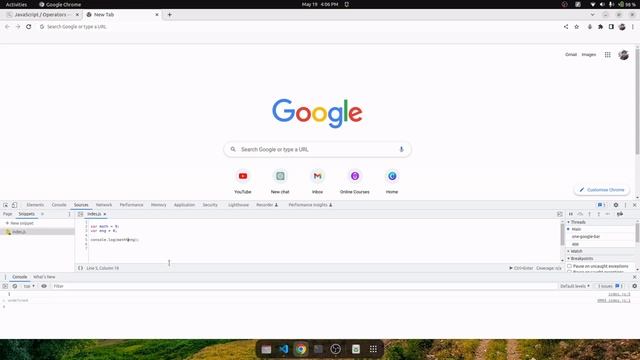
Task: Open the Chrome side panel icon
Action: pos(611,27)
